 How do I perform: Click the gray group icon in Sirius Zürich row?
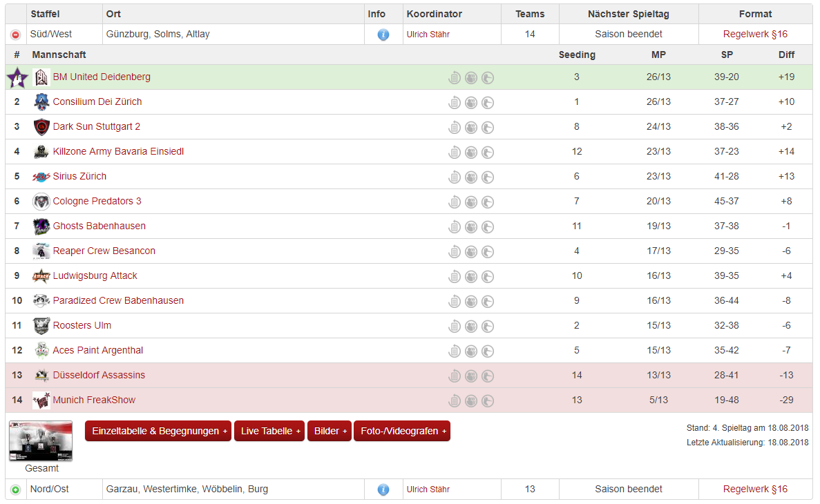tap(471, 177)
